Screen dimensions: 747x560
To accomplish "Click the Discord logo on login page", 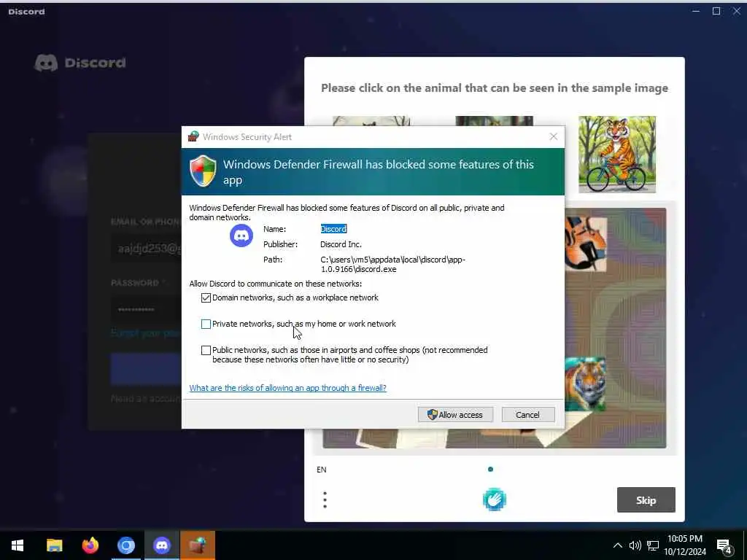I will (80, 63).
